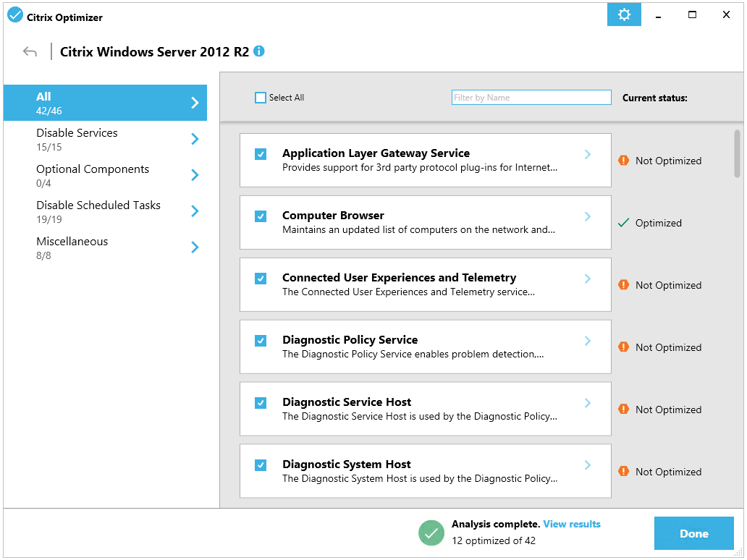Click the Diagnostic Policy Service title text
This screenshot has width=747, height=560.
350,339
